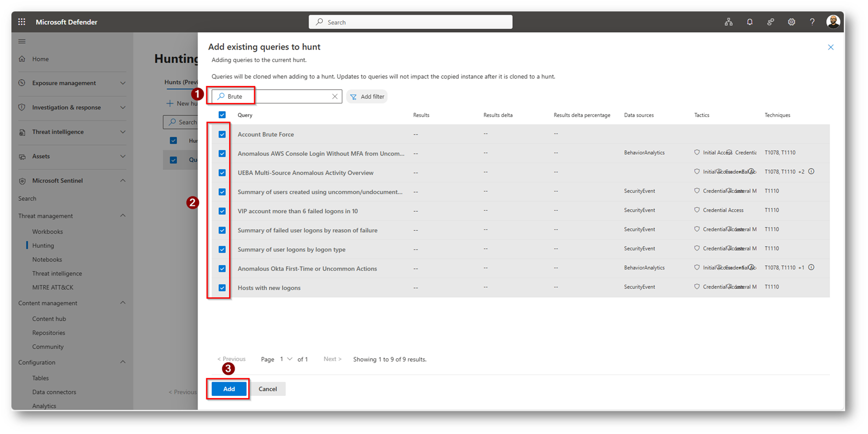
Task: Click the Add button
Action: [x=229, y=389]
